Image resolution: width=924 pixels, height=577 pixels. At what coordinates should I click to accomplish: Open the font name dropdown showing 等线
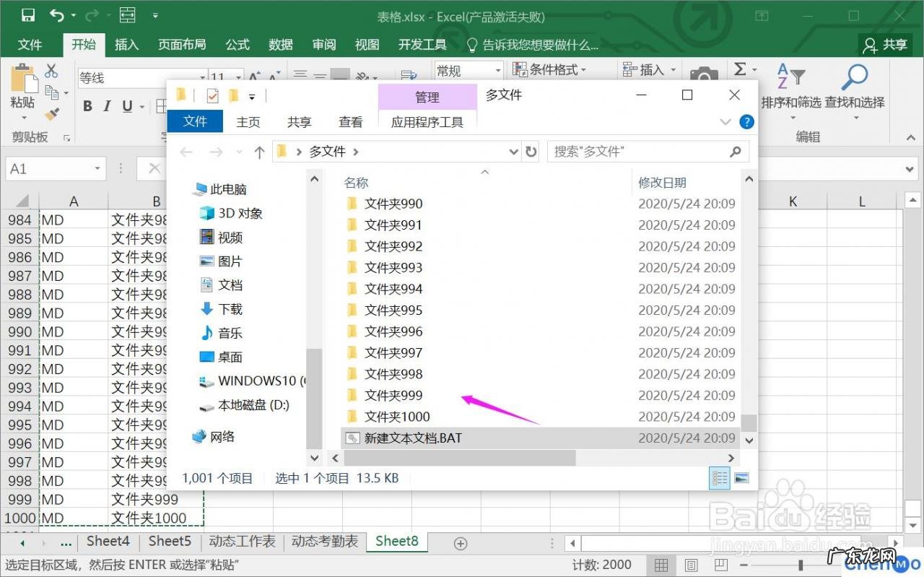click(x=201, y=77)
